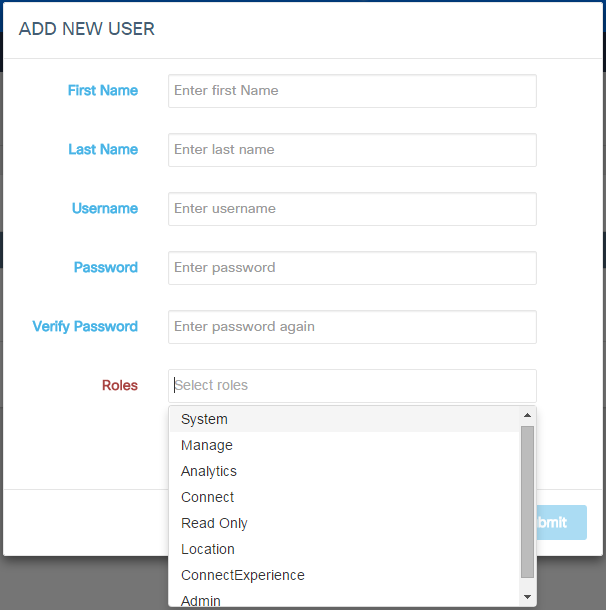Pick Analytics in the roles dropdown
This screenshot has height=610, width=606.
(209, 471)
